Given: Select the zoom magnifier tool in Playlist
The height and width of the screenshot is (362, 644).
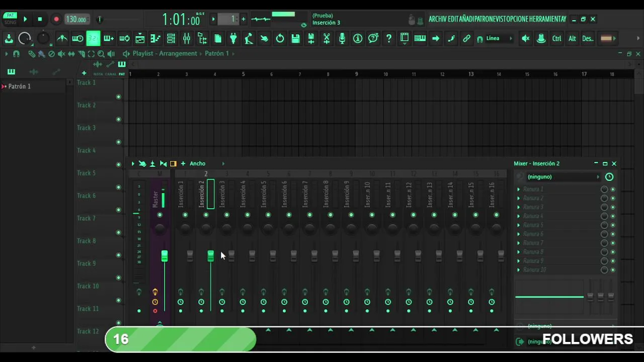Looking at the screenshot, I should point(101,54).
